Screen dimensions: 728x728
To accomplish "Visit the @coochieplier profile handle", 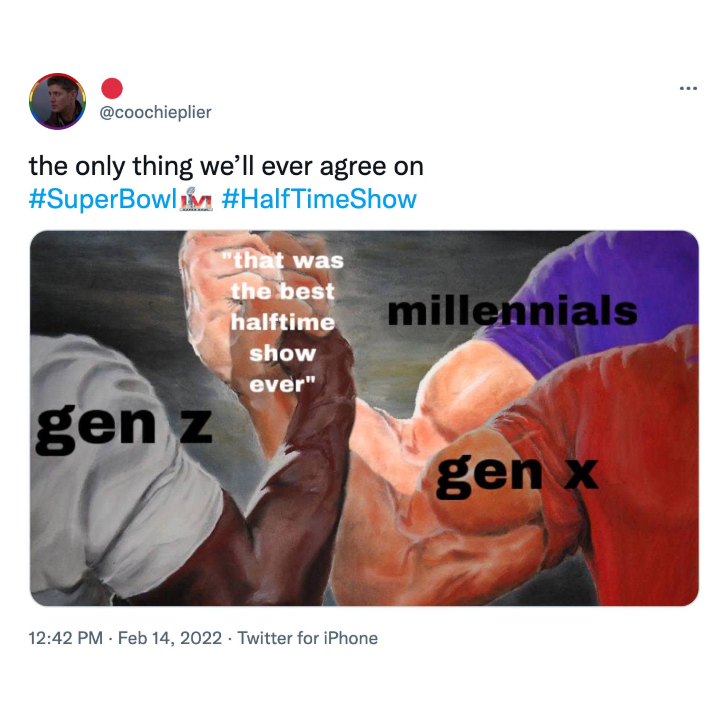I will click(155, 112).
